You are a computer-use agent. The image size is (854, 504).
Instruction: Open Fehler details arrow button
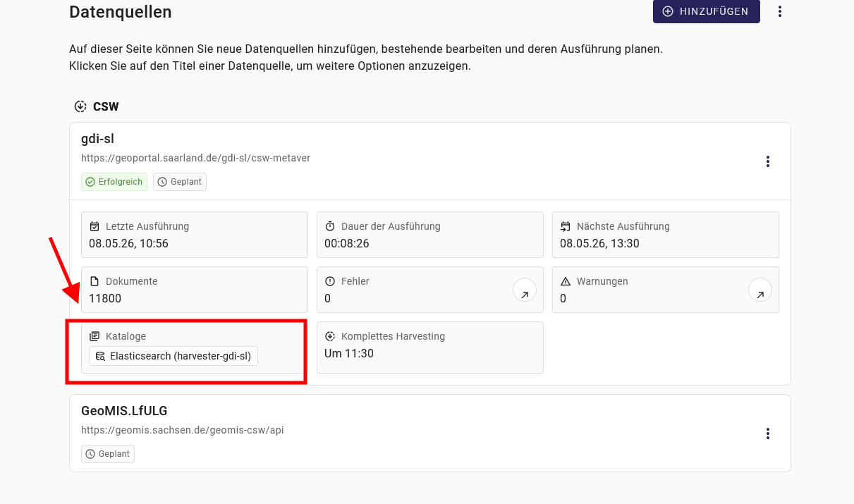click(524, 290)
